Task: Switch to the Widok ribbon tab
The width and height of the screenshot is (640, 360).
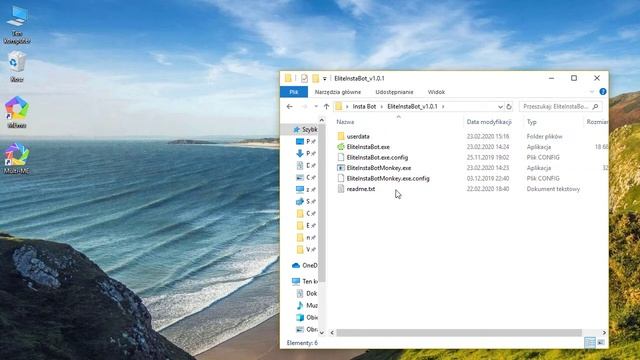Action: coord(436,92)
